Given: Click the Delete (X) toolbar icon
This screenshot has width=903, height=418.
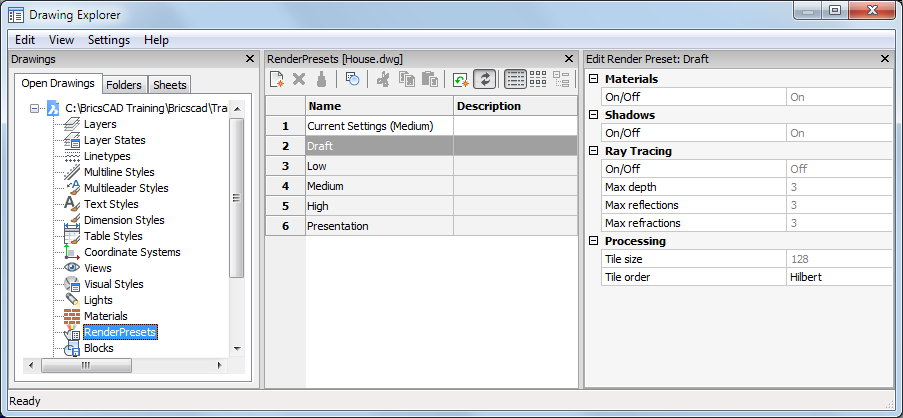Looking at the screenshot, I should tap(299, 79).
